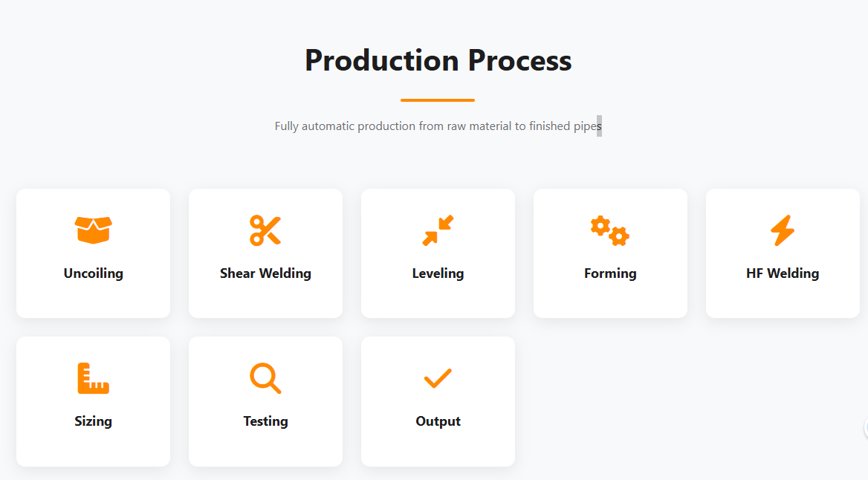Select the Uncoiling label text
Viewport: 868px width, 480px height.
(x=93, y=273)
